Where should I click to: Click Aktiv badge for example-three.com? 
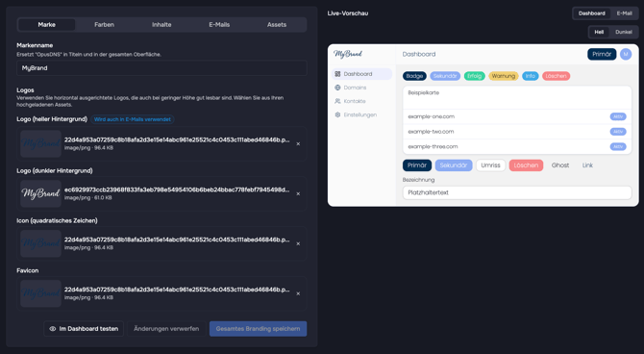tap(618, 147)
